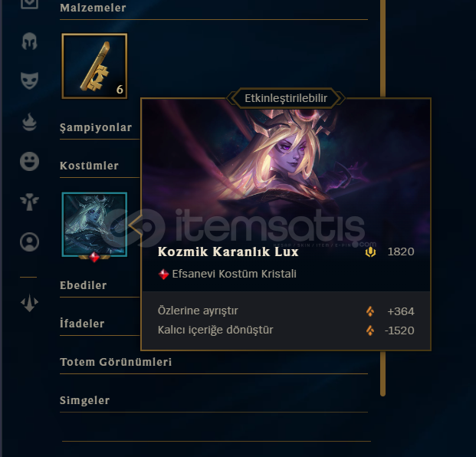Select the smiley emotes filter icon
The width and height of the screenshot is (476, 457).
(x=29, y=161)
